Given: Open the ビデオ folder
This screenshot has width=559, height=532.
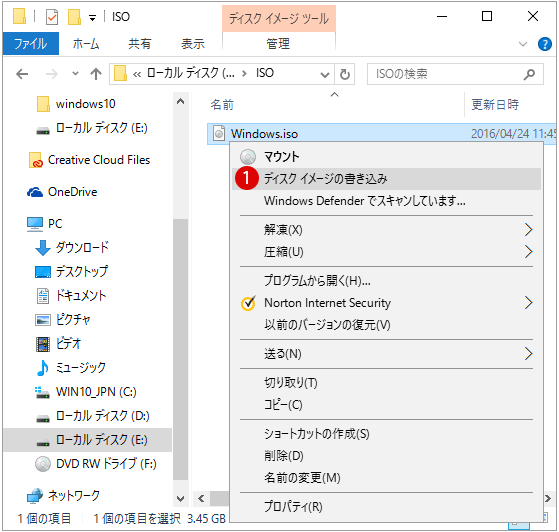Looking at the screenshot, I should click(x=58, y=344).
